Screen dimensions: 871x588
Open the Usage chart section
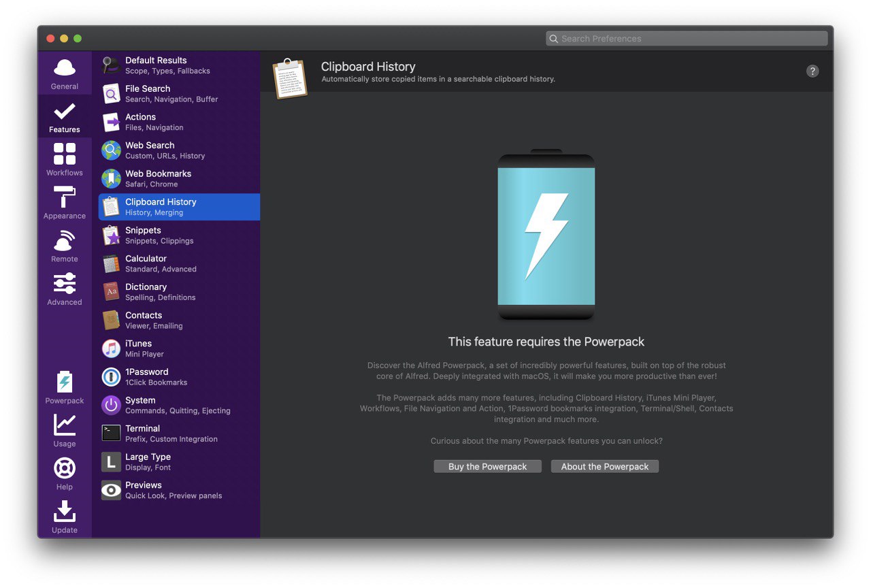(x=65, y=430)
